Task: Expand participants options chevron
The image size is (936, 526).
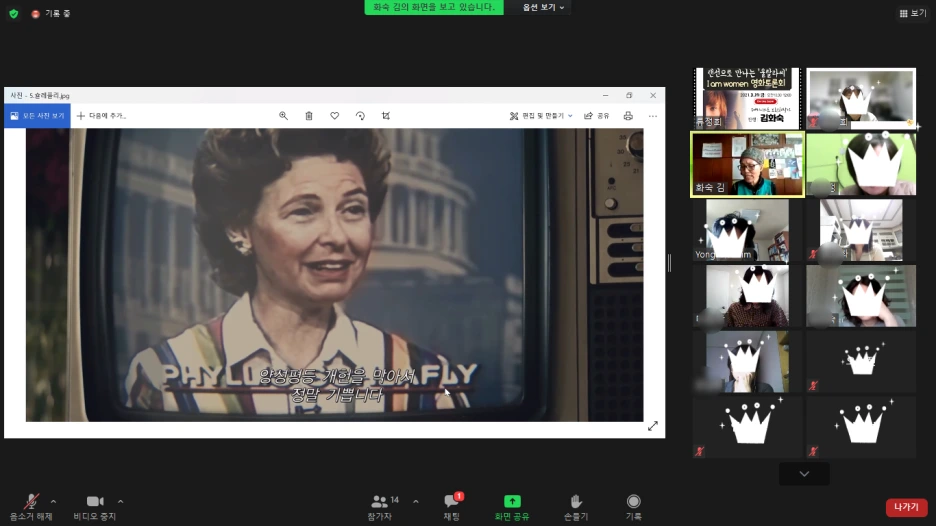Action: click(x=415, y=502)
